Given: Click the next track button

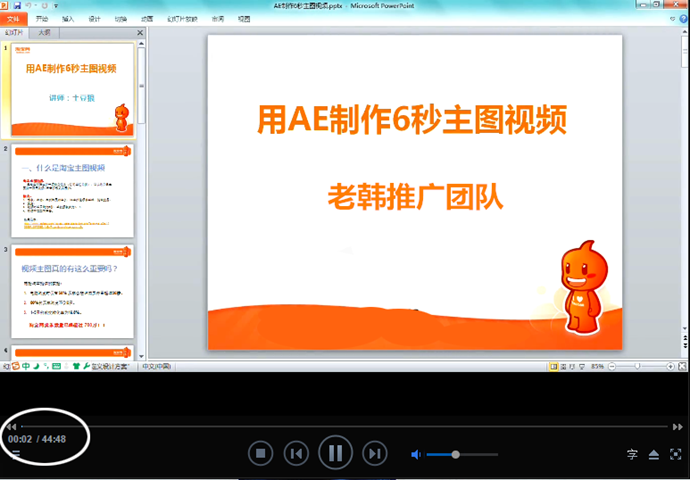Looking at the screenshot, I should pyautogui.click(x=375, y=453).
